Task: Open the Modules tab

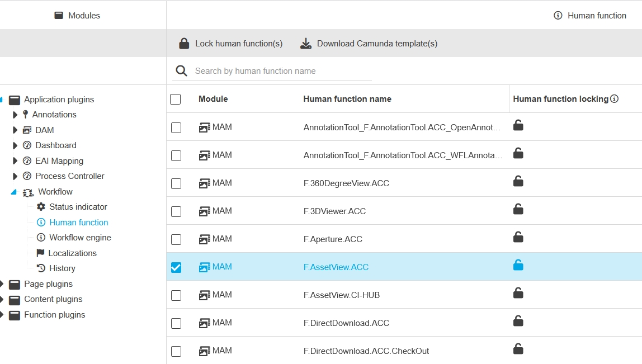Action: click(77, 16)
